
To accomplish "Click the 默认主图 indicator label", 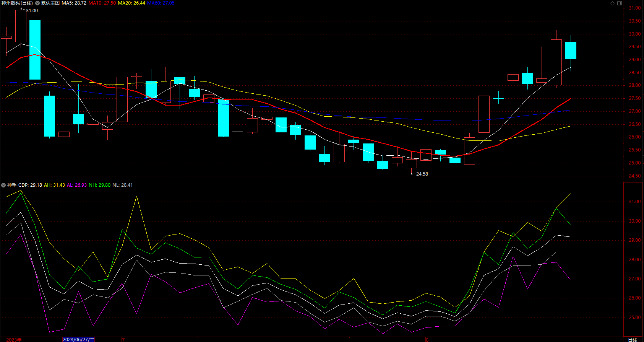I will 50,3.
